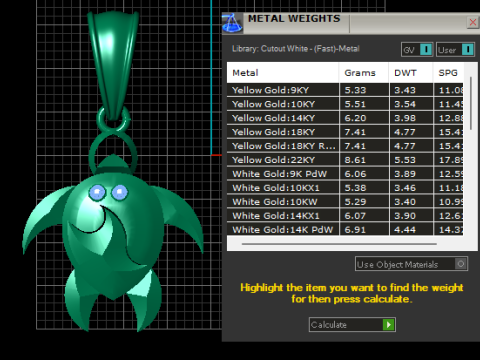
Task: Click the 5.33 grams value
Action: [x=355, y=90]
